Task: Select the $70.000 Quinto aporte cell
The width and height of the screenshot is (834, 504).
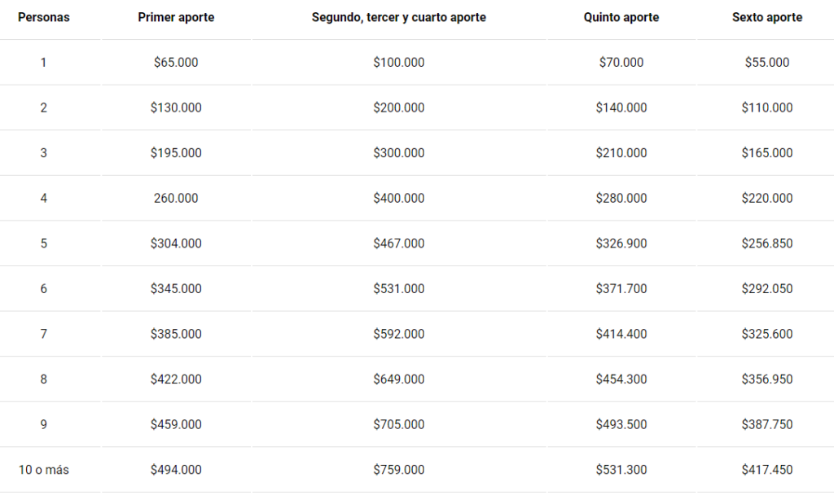Action: click(621, 62)
